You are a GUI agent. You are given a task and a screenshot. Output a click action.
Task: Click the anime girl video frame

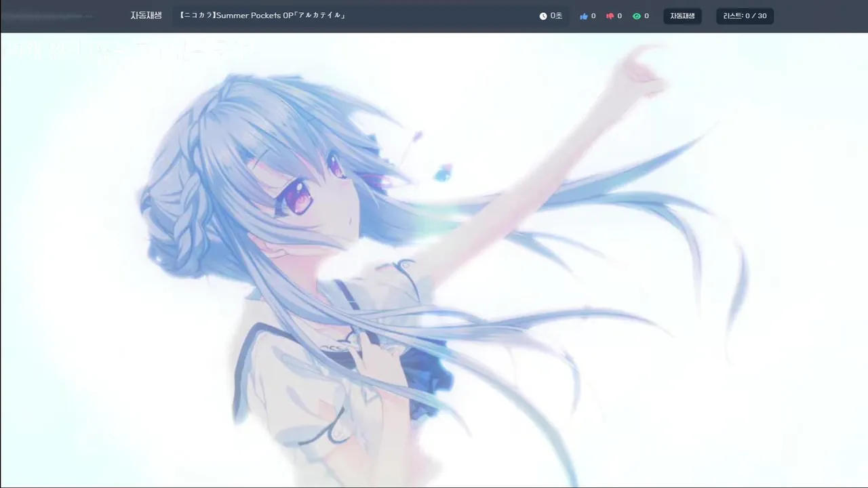click(x=434, y=260)
